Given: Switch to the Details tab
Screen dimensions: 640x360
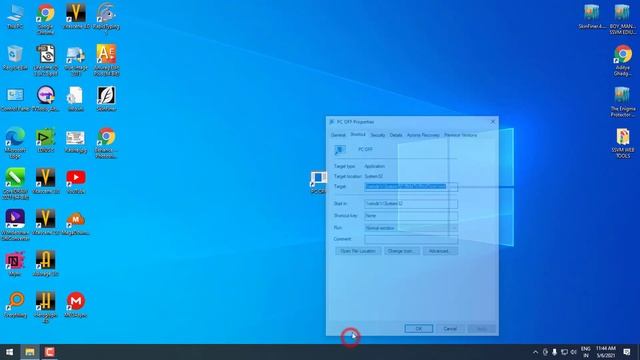Looking at the screenshot, I should 396,135.
